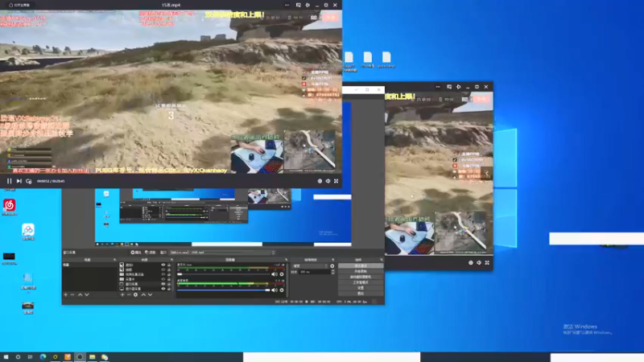Click third OBS controls button (virtual camera)
Image resolution: width=644 pixels, height=362 pixels.
[x=361, y=277]
